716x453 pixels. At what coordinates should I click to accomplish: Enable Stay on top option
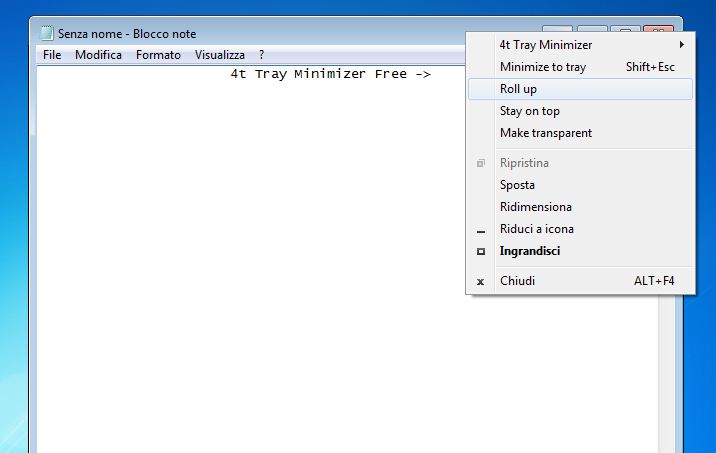[580, 111]
